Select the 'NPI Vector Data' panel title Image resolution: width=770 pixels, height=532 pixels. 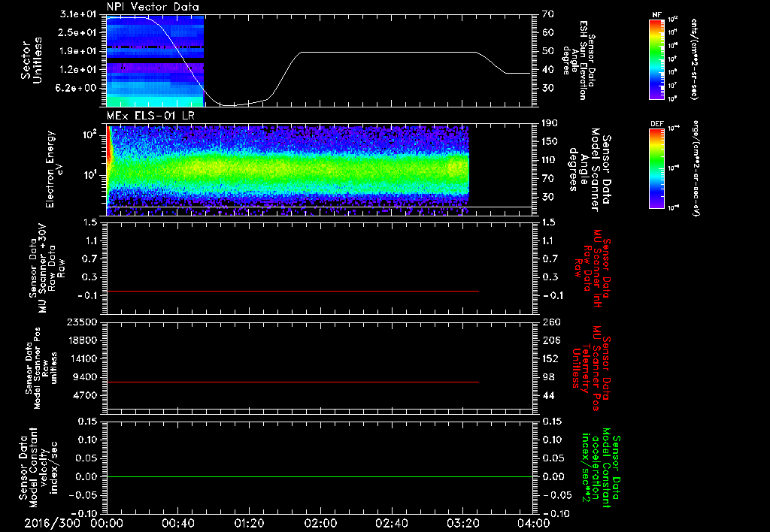pyautogui.click(x=153, y=7)
